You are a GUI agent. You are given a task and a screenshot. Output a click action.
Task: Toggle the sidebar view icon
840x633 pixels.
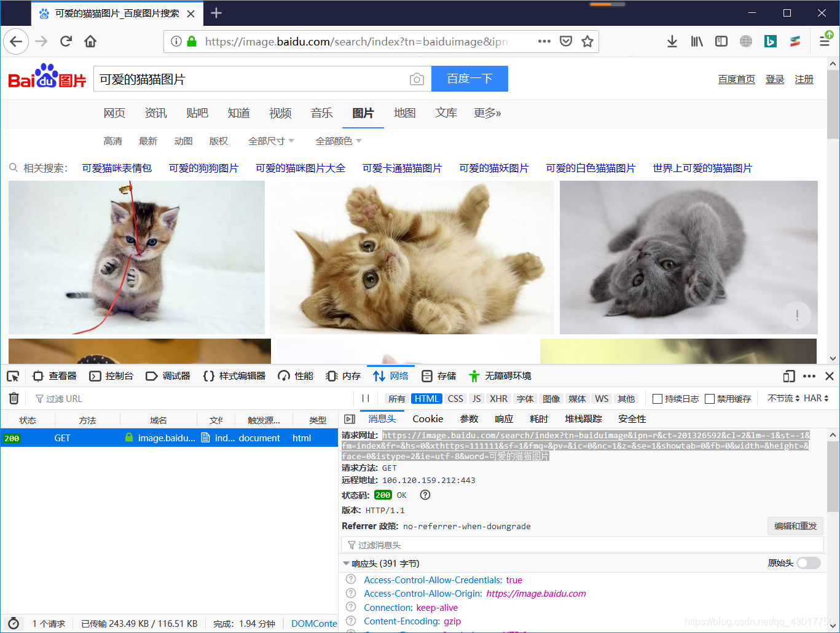[721, 41]
